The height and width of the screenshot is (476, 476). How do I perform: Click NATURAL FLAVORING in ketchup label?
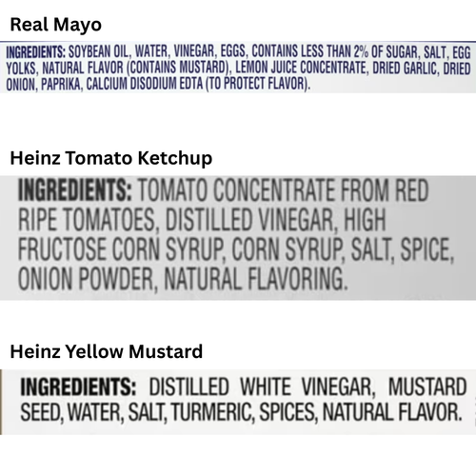tap(255, 279)
